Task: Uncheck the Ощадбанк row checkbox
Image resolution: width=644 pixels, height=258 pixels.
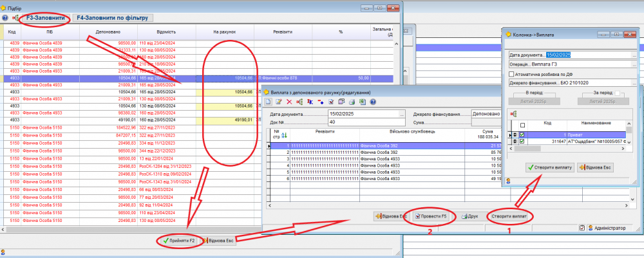Action: [522, 142]
